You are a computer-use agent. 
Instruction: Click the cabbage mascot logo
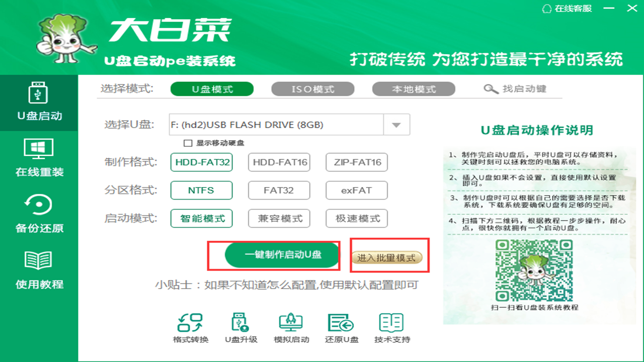(66, 39)
